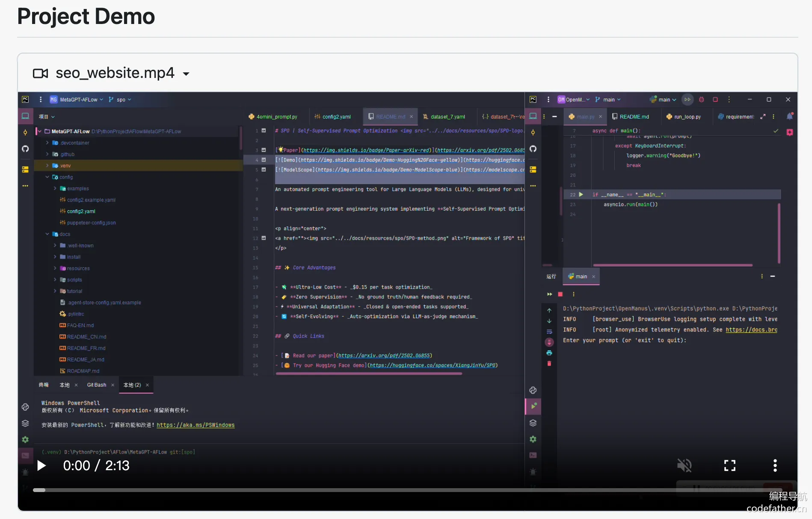Mute or unmute the video
The width and height of the screenshot is (812, 519).
(684, 465)
